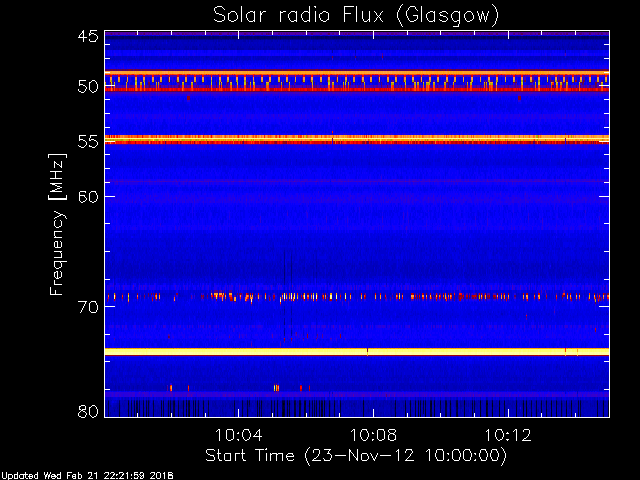Click the 70 MHz frequency axis label
Screen dimensions: 640x480
pyautogui.click(x=88, y=307)
